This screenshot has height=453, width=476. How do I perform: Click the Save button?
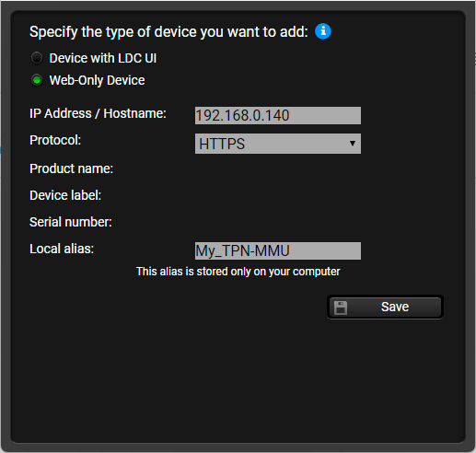[385, 307]
